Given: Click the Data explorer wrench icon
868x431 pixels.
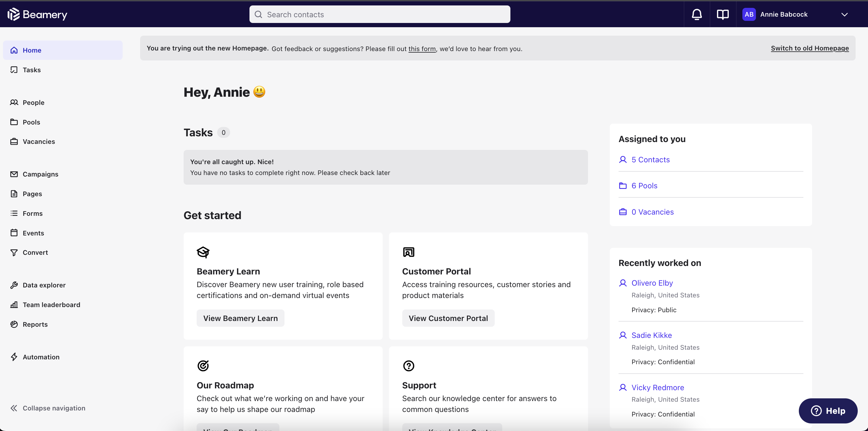Looking at the screenshot, I should [x=14, y=285].
